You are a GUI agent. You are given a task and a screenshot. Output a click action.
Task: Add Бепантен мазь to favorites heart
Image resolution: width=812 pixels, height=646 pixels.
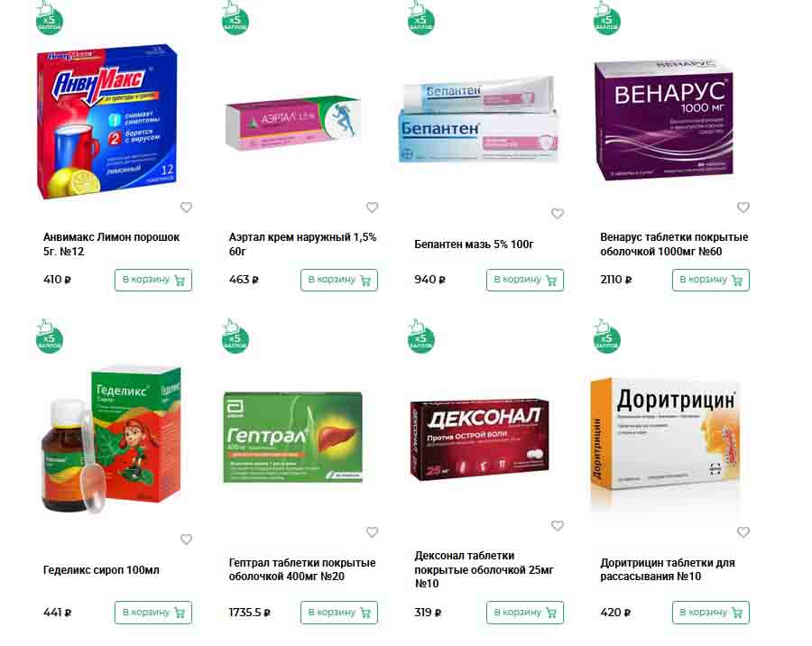coord(558,213)
